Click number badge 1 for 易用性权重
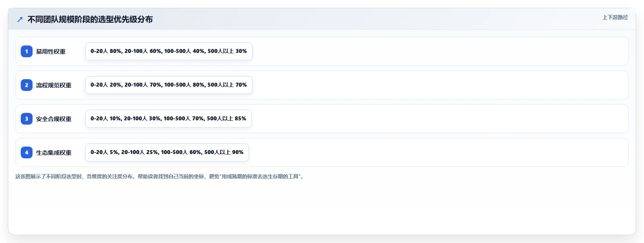The image size is (644, 243). pos(27,51)
